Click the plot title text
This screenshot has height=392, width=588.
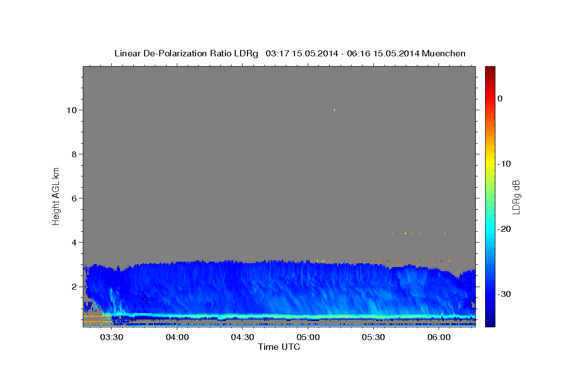[x=290, y=53]
